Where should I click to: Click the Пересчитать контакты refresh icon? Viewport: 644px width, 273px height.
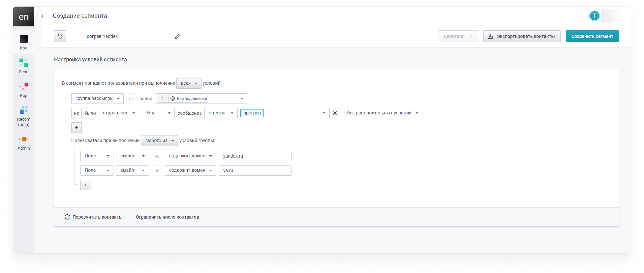(67, 217)
